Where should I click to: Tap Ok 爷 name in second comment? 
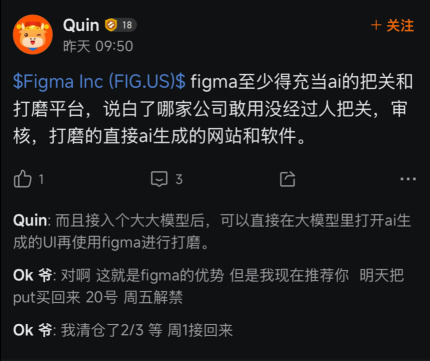coord(32,276)
